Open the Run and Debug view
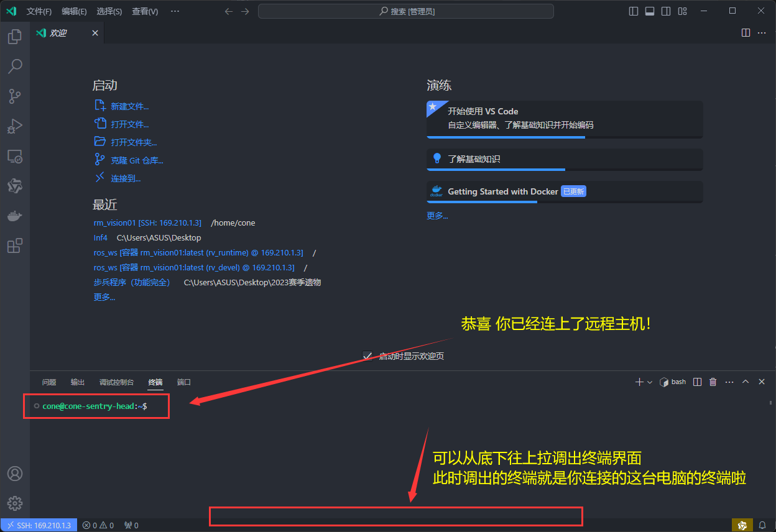The width and height of the screenshot is (776, 532). [x=15, y=126]
